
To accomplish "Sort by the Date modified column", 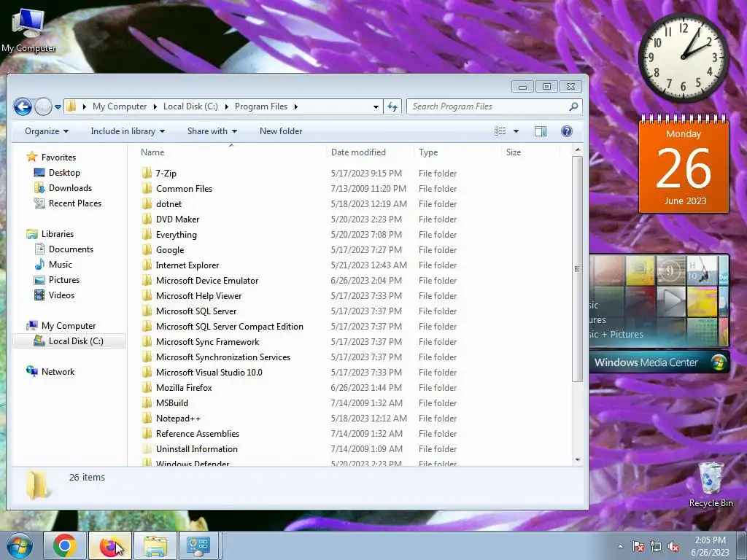I will [x=370, y=152].
